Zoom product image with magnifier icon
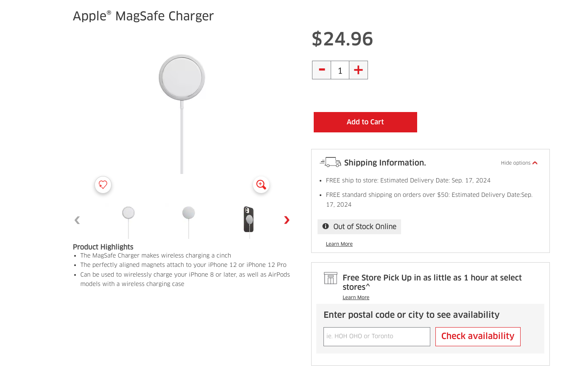 click(x=261, y=185)
